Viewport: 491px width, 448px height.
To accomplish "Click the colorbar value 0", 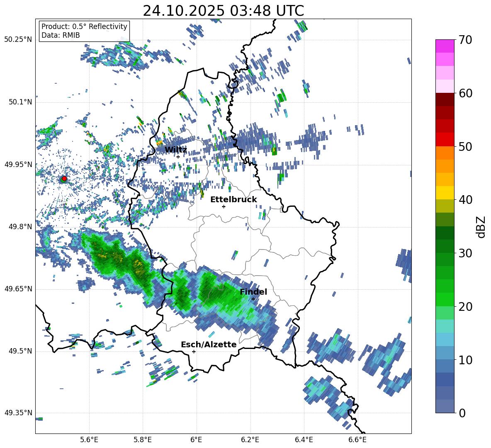I will 462,413.
